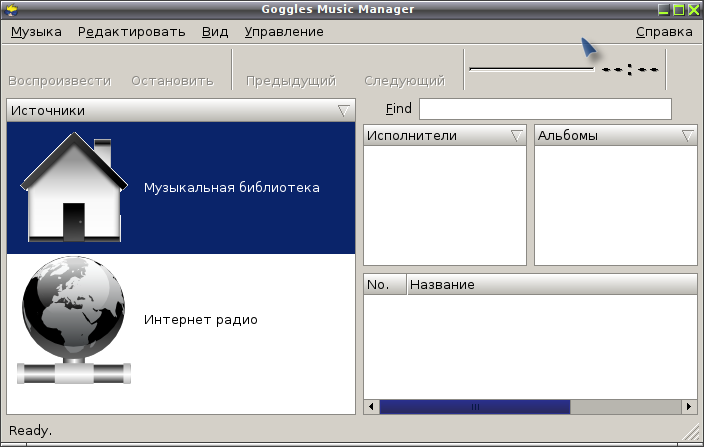Select Интернет радио source text
The width and height of the screenshot is (704, 447).
201,320
